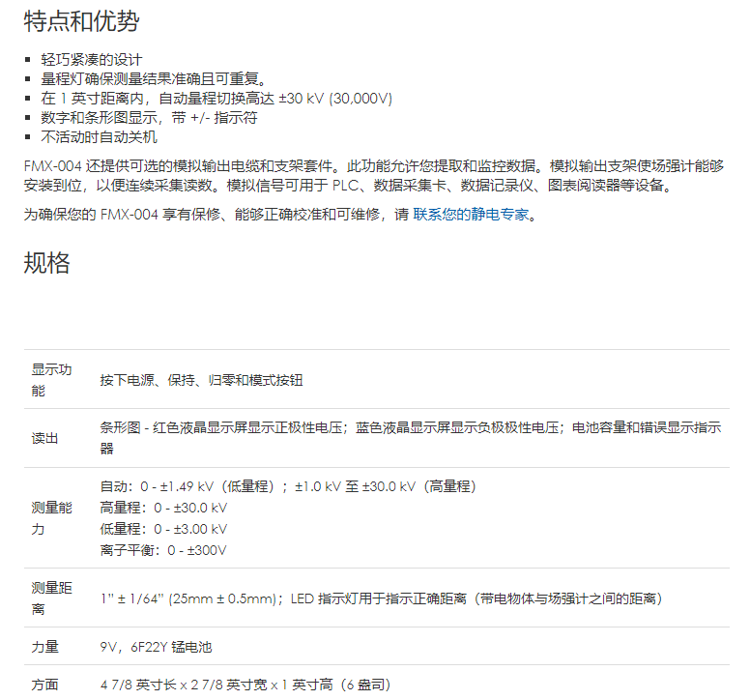The image size is (750, 700).
Task: Click the 低量程：0 - ±3.00 kV line
Action: tap(164, 529)
